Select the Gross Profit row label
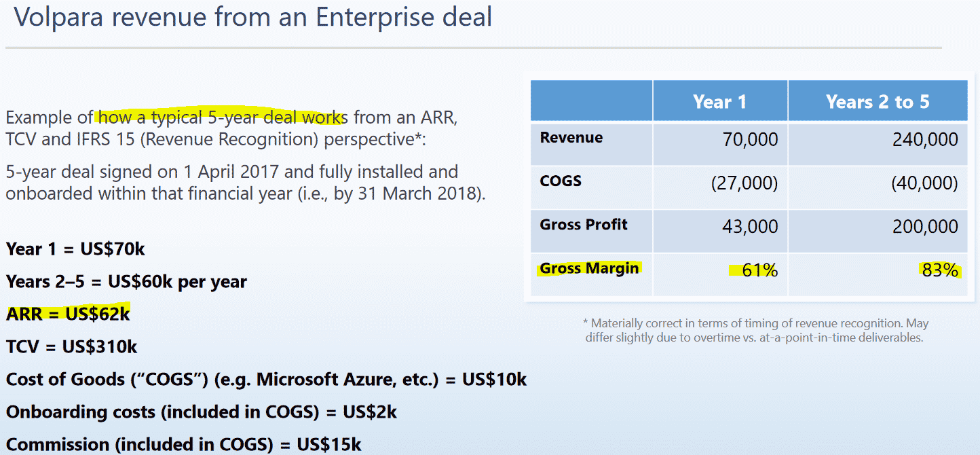Viewport: 980px width, 455px height. click(584, 225)
